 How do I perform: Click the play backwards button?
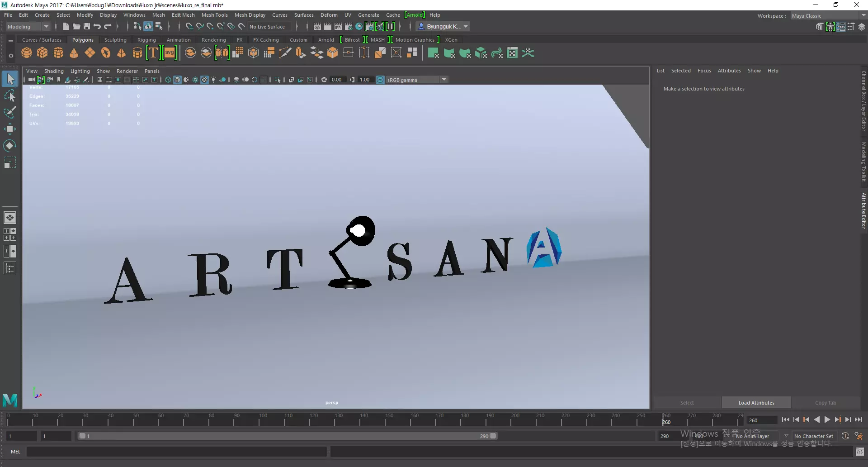(817, 419)
